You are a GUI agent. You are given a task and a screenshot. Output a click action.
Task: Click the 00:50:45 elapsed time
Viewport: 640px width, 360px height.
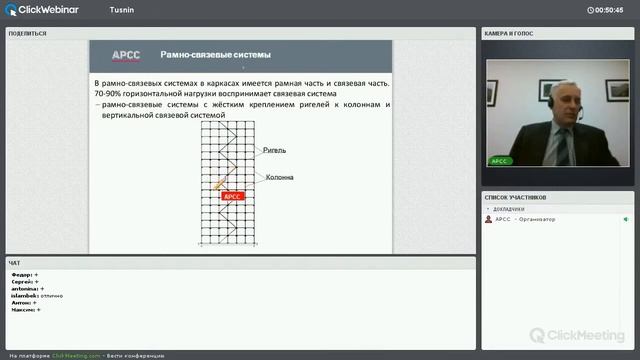609,10
